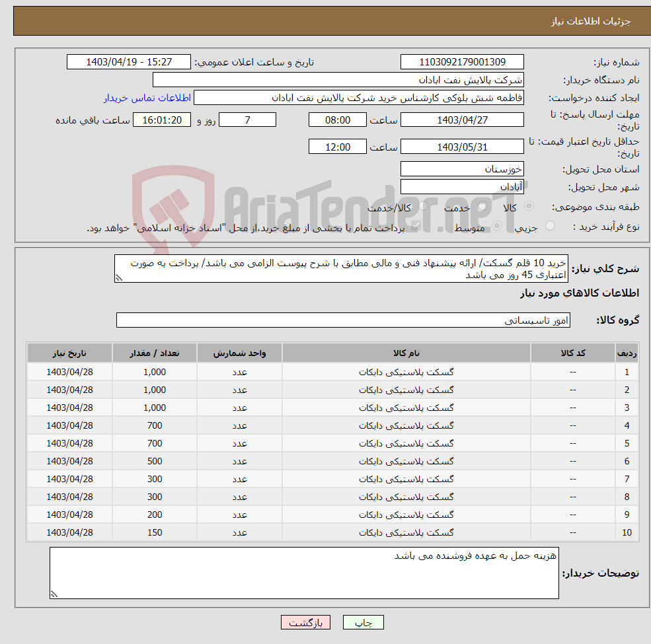Click the تاریخ نیاز column header
651x644 pixels.
pos(69,353)
